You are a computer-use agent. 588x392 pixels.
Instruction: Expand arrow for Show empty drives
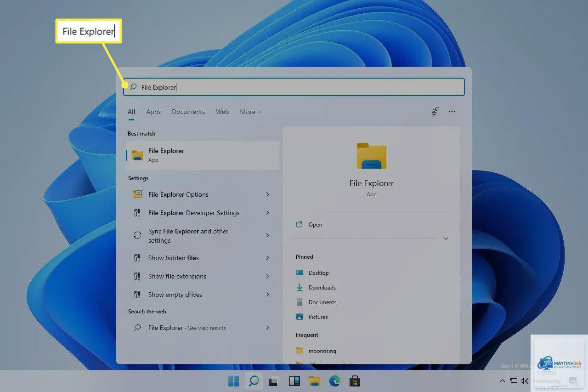pos(267,295)
